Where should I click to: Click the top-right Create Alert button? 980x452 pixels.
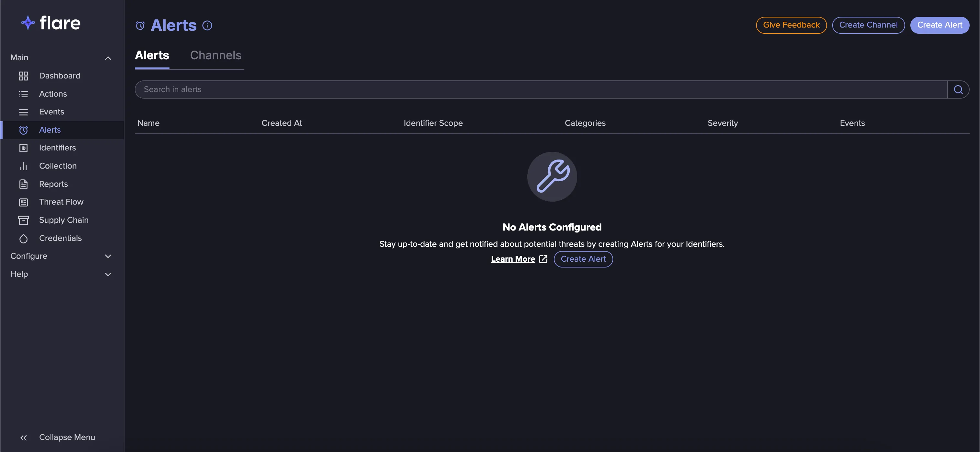940,25
